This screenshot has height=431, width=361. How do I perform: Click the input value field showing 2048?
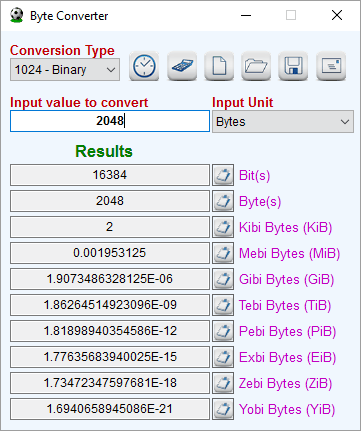click(110, 121)
